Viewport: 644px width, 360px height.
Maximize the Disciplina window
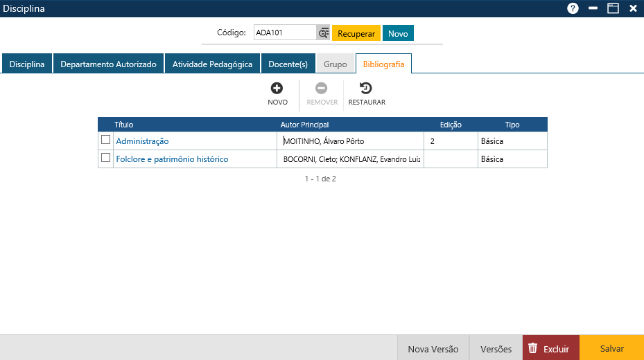(613, 8)
